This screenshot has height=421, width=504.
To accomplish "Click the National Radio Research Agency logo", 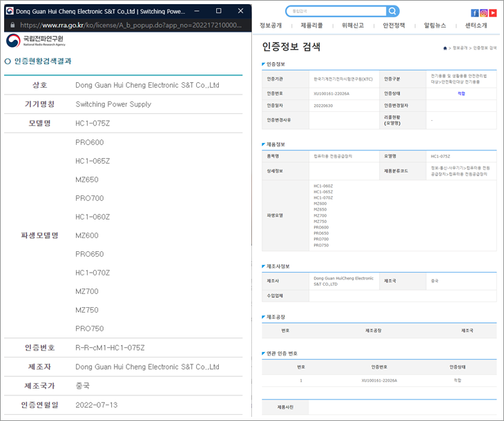I will pyautogui.click(x=36, y=41).
